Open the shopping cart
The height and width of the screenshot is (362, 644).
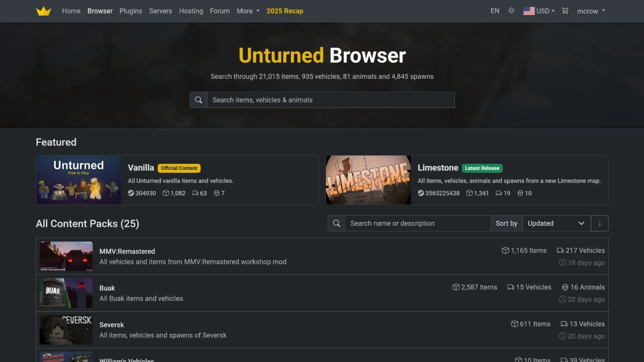tap(565, 11)
